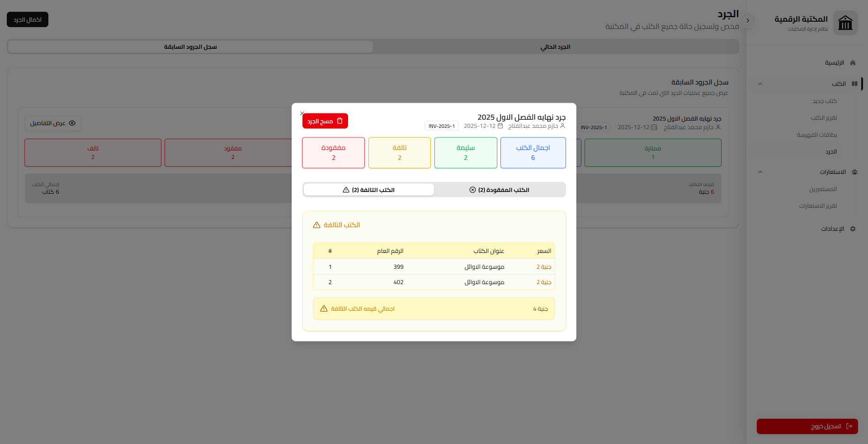This screenshot has height=444, width=868.
Task: Open تقرير الكتب in sidebar
Action: pyautogui.click(x=824, y=118)
